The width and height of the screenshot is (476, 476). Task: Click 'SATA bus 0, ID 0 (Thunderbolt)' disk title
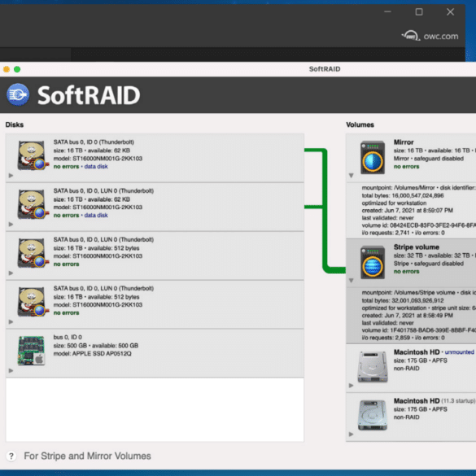pyautogui.click(x=94, y=142)
